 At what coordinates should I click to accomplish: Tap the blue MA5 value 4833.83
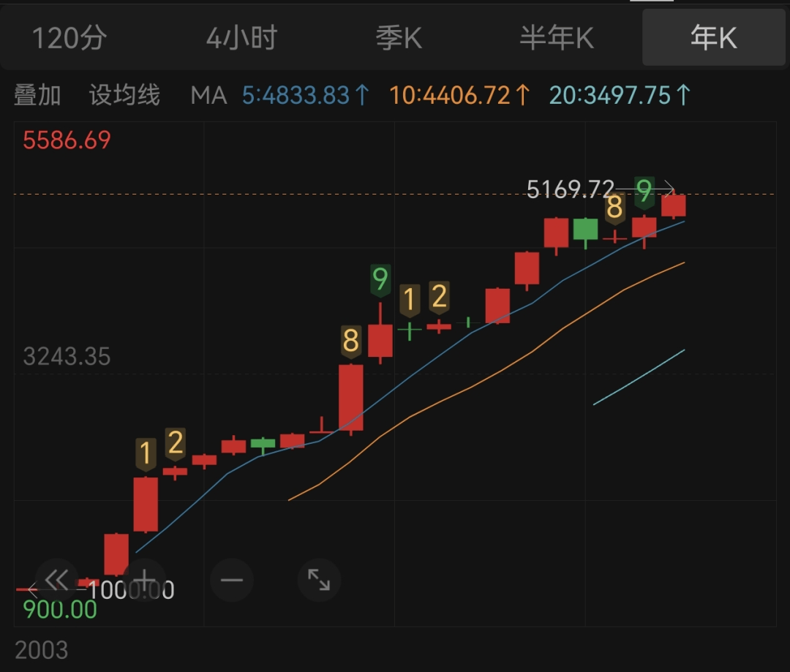(x=306, y=95)
